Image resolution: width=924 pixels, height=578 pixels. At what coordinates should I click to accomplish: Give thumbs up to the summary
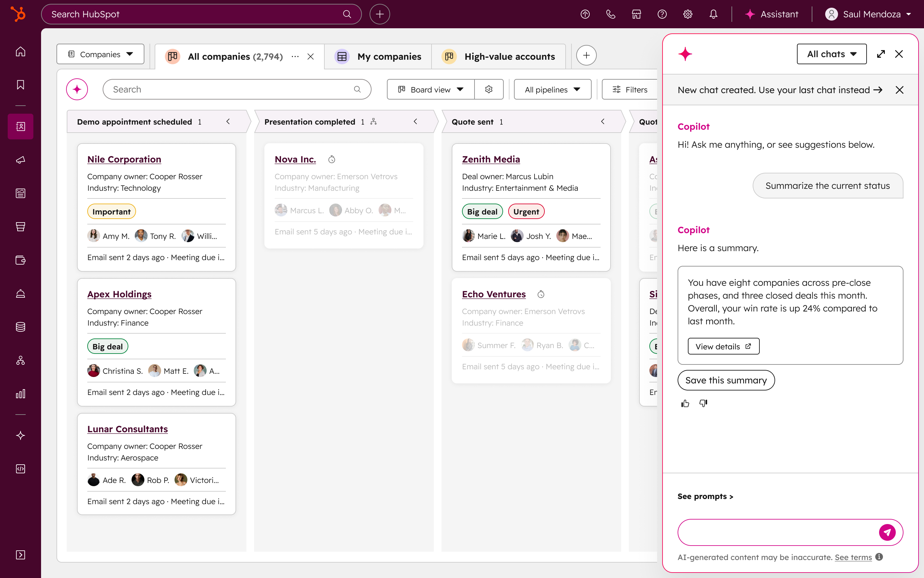point(685,403)
